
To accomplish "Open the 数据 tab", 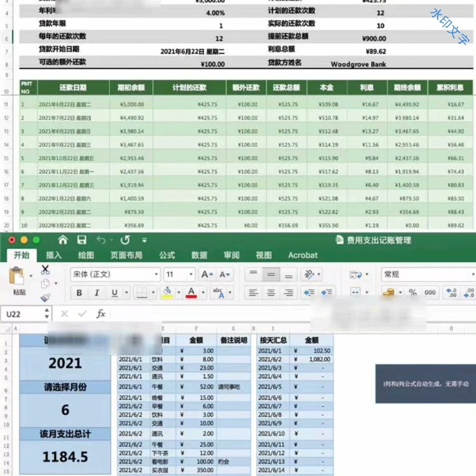I will [x=199, y=255].
